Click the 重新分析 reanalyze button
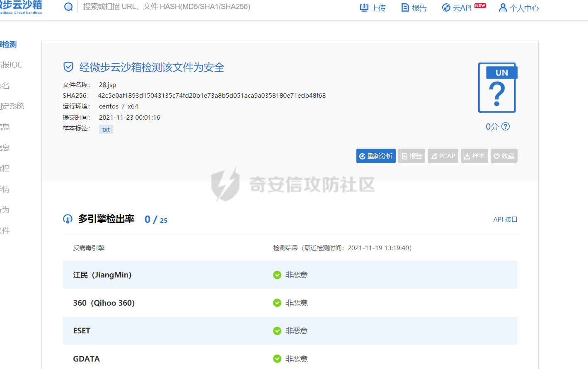Viewport: 588px width, 369px height. 376,156
